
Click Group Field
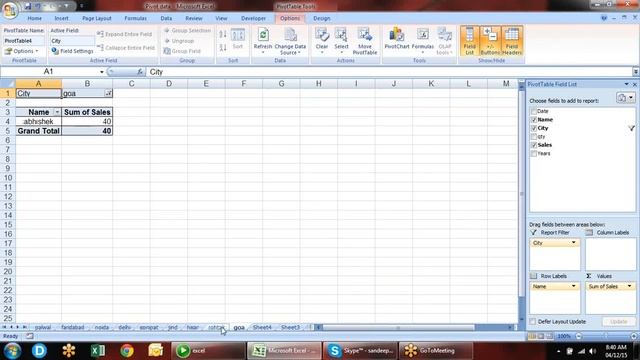point(182,51)
